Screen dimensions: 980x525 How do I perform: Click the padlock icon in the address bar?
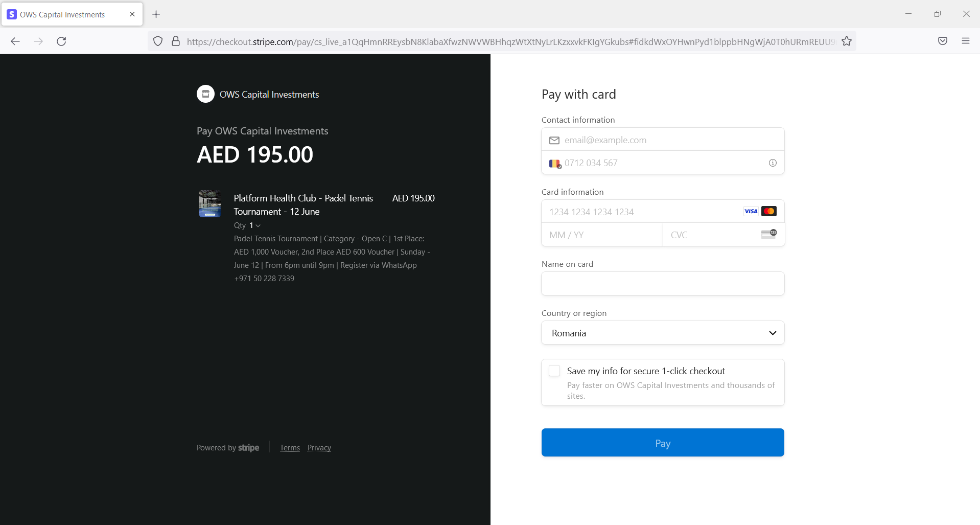(x=175, y=41)
